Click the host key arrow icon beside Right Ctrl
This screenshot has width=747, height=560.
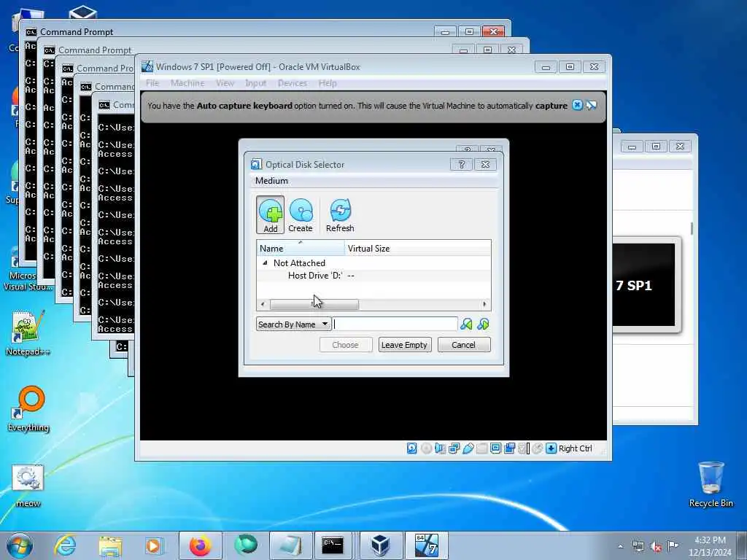551,448
